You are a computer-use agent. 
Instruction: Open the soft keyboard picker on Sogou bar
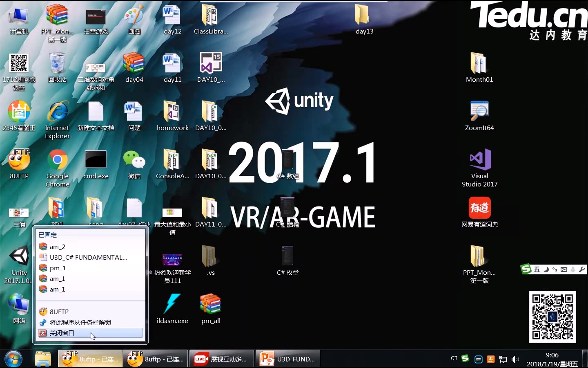[x=564, y=269]
